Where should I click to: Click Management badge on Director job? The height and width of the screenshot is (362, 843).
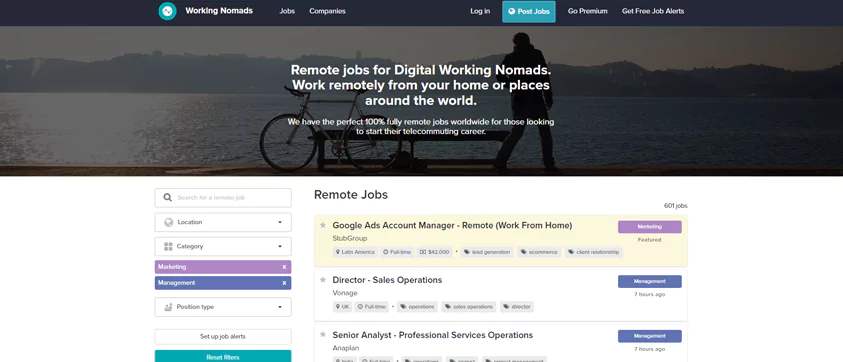click(x=649, y=282)
